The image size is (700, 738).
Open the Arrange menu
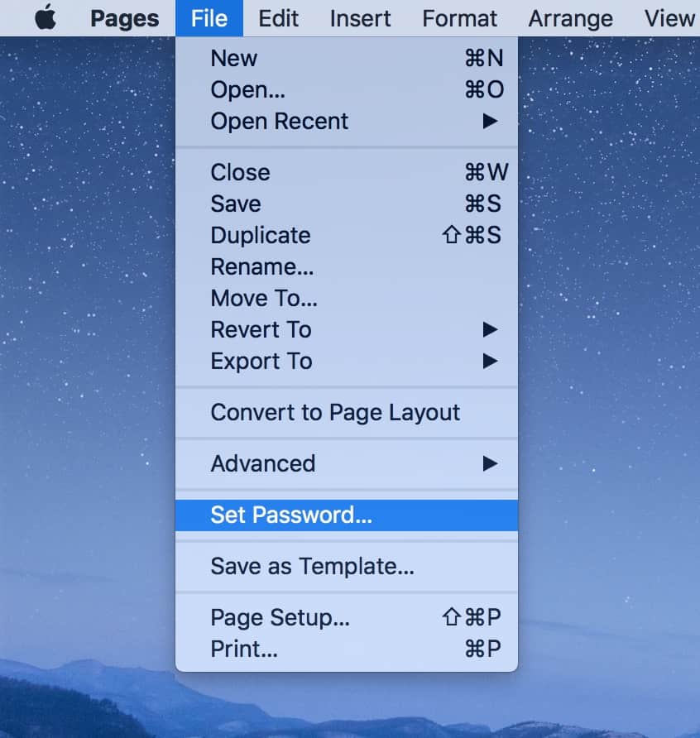coord(571,18)
